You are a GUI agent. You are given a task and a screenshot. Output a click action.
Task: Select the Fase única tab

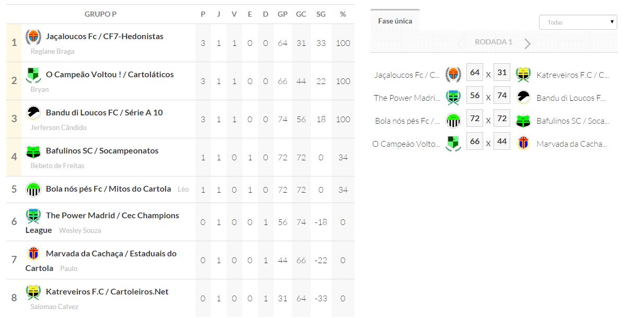(395, 21)
